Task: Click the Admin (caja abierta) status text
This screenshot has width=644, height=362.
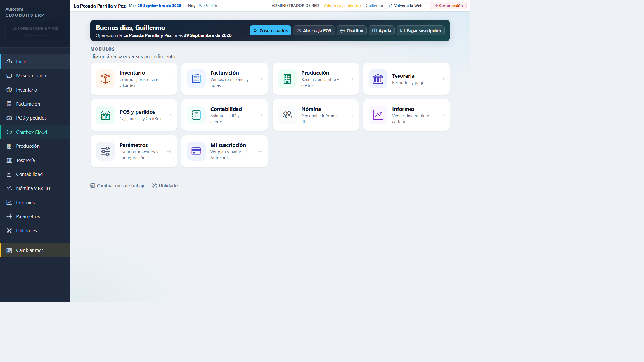Action: tap(342, 6)
